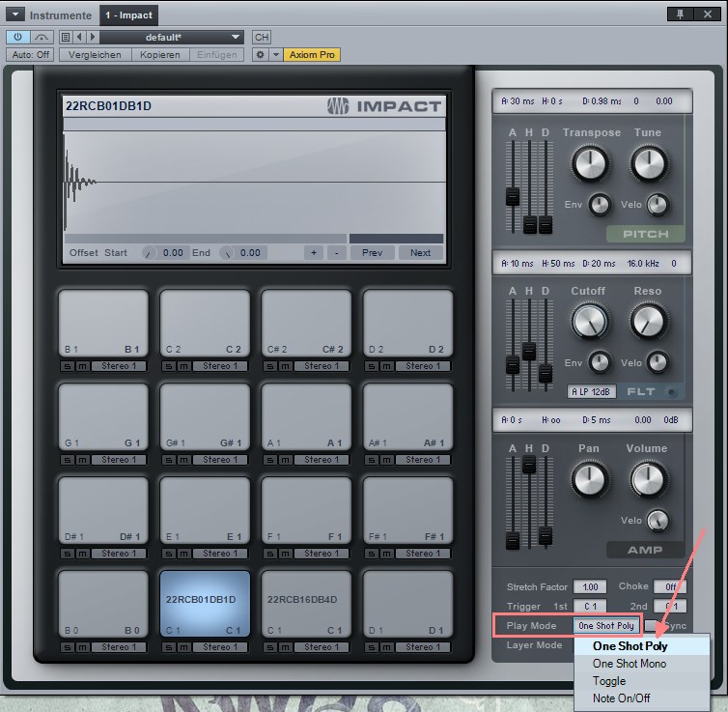Click the Auto: Off button
Screen dimensions: 728x712
pos(31,55)
